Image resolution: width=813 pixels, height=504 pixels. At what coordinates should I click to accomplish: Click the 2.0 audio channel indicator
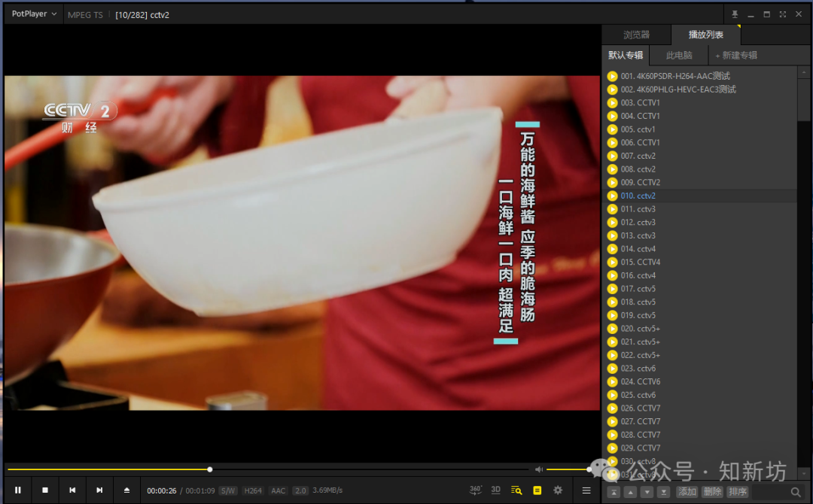[300, 490]
